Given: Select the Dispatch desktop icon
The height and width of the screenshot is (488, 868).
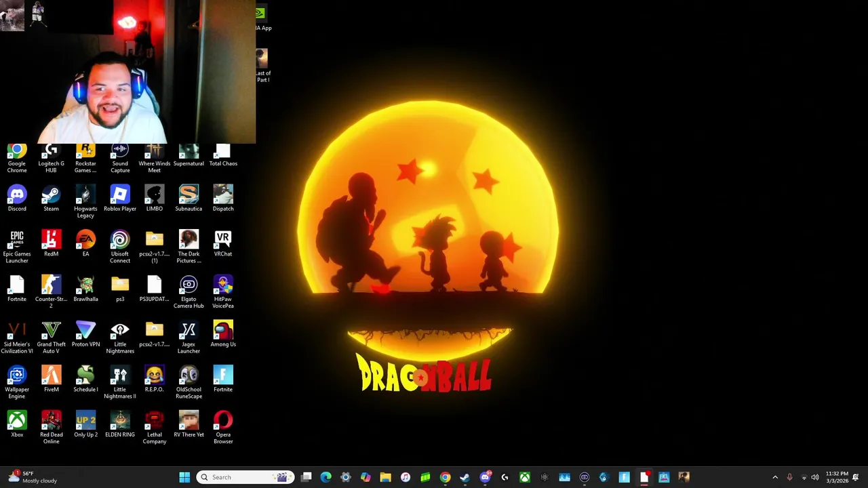Looking at the screenshot, I should point(223,198).
